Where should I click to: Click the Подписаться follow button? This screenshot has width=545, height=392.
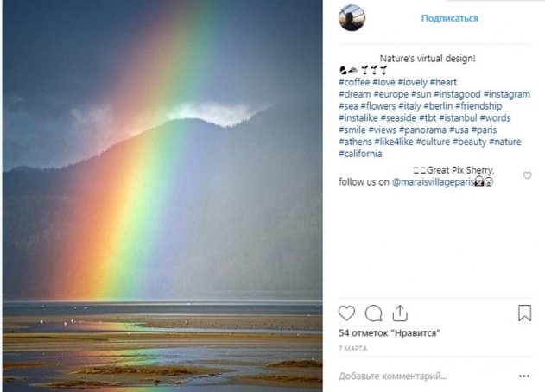(x=450, y=18)
